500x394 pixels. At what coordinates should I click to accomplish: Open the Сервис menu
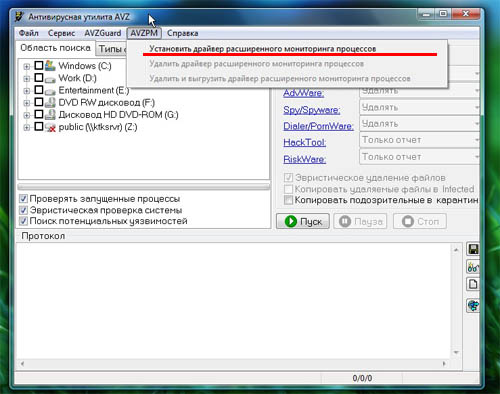[x=61, y=33]
